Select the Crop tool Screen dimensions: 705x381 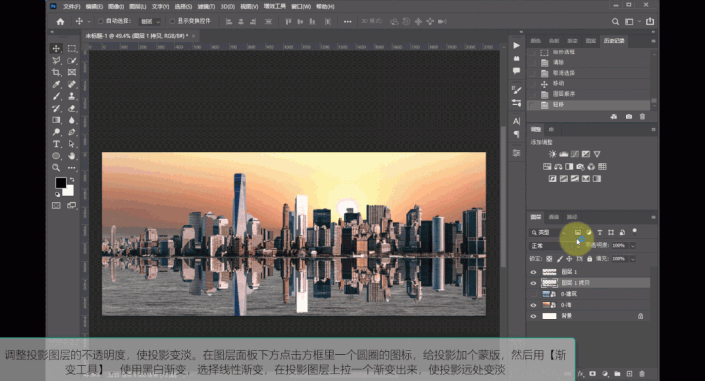[56, 72]
